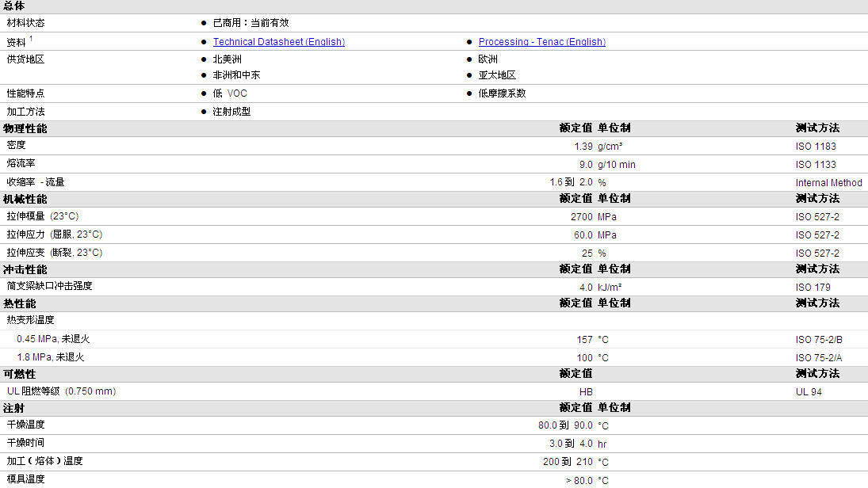Click the 性能特点 label
The width and height of the screenshot is (868, 488).
[x=25, y=93]
